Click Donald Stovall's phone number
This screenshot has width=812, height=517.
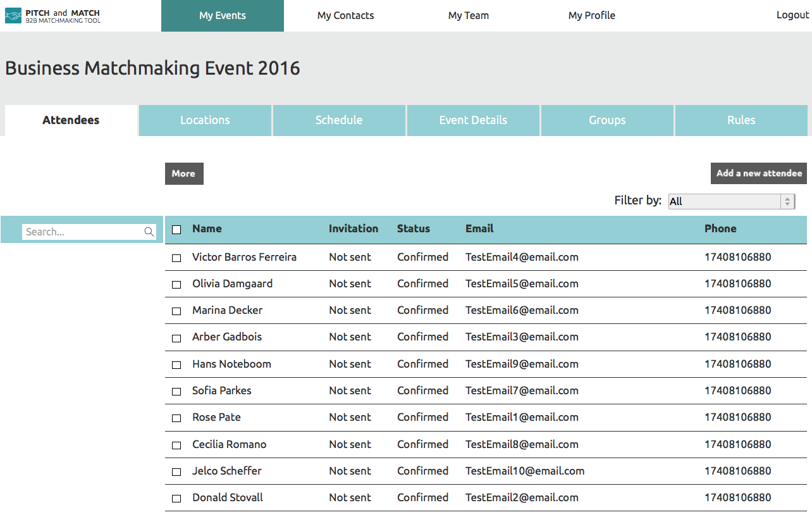pos(738,497)
